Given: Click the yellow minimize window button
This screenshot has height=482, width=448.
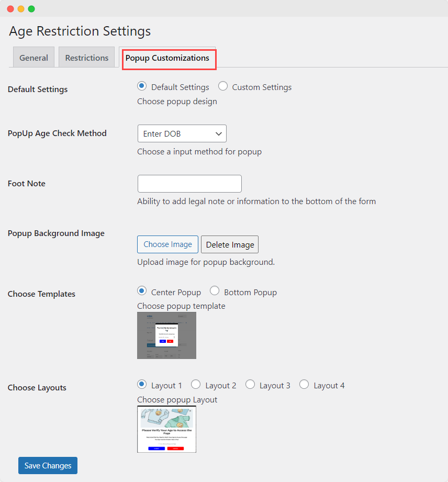Looking at the screenshot, I should pyautogui.click(x=20, y=8).
